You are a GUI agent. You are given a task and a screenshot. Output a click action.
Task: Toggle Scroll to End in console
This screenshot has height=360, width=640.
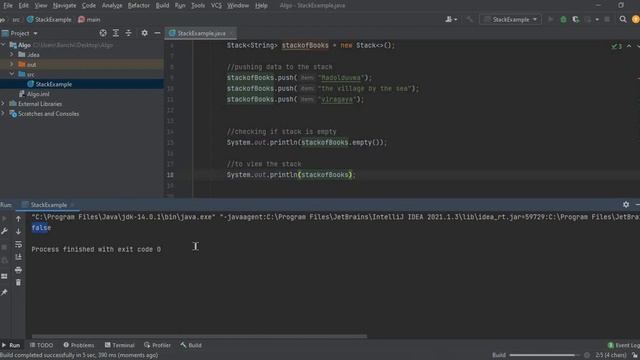(x=18, y=257)
